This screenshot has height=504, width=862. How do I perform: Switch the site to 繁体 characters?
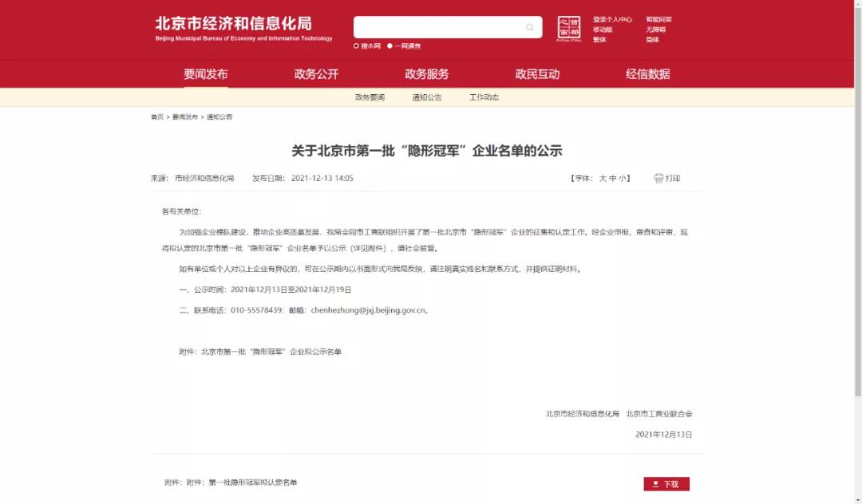(x=599, y=40)
